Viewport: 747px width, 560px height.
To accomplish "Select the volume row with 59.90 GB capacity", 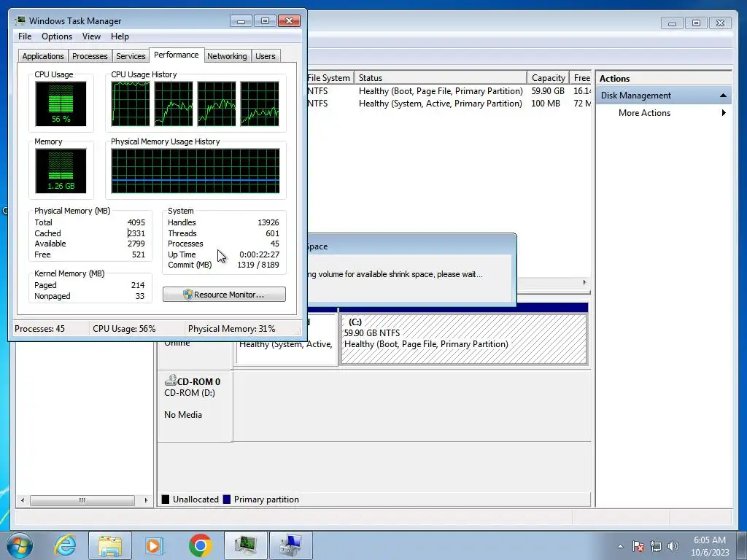I will click(x=449, y=91).
